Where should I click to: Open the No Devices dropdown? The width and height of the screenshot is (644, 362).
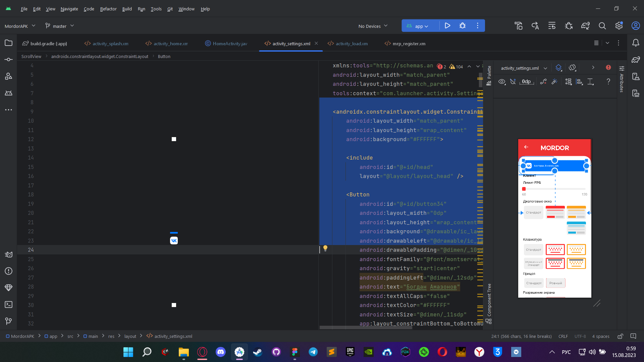tap(373, 26)
